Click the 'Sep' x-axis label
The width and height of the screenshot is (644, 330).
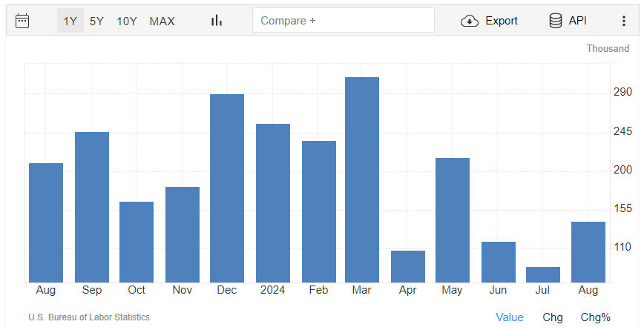pyautogui.click(x=91, y=290)
